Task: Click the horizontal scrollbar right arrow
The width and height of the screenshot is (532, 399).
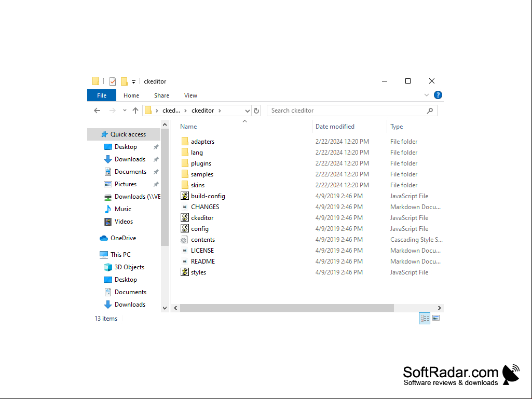Action: click(x=440, y=308)
